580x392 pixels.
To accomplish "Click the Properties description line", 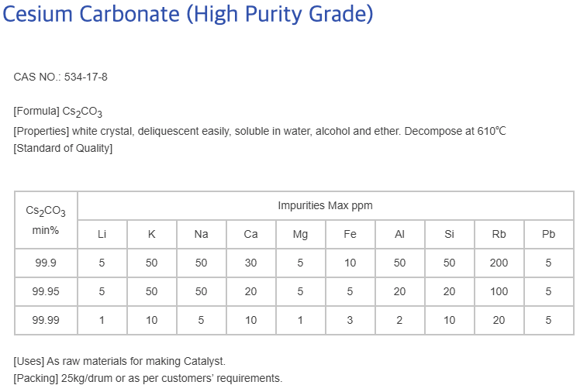I will (260, 131).
